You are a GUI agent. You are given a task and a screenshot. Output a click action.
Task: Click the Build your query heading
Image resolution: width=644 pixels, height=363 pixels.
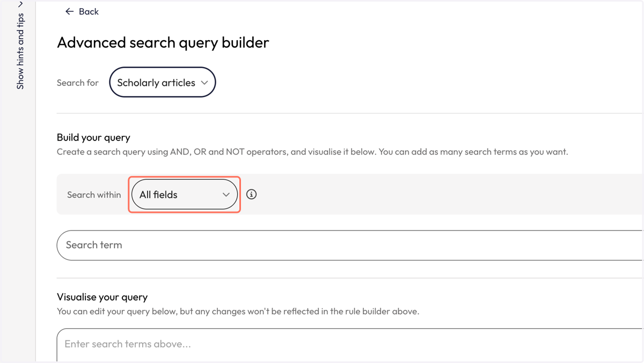[x=93, y=137]
